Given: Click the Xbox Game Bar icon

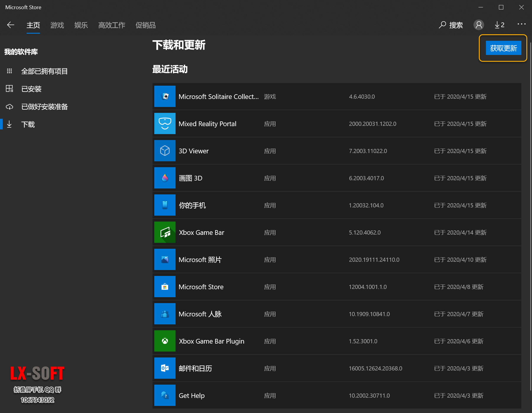Looking at the screenshot, I should 165,232.
